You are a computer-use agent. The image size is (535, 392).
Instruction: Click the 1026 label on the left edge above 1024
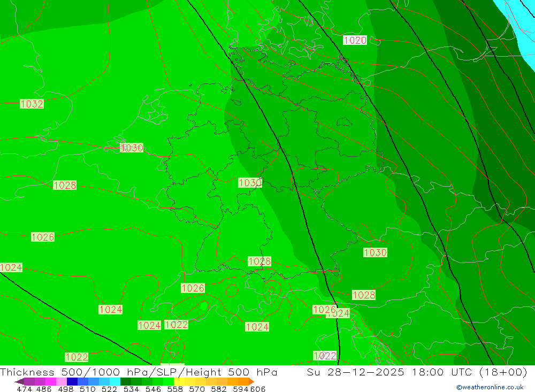coord(43,237)
